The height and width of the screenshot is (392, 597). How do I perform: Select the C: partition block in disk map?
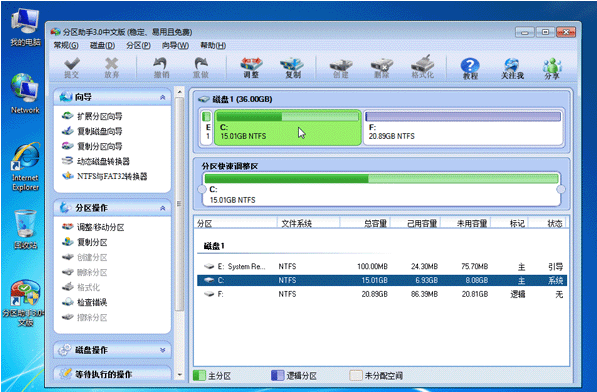tap(288, 128)
